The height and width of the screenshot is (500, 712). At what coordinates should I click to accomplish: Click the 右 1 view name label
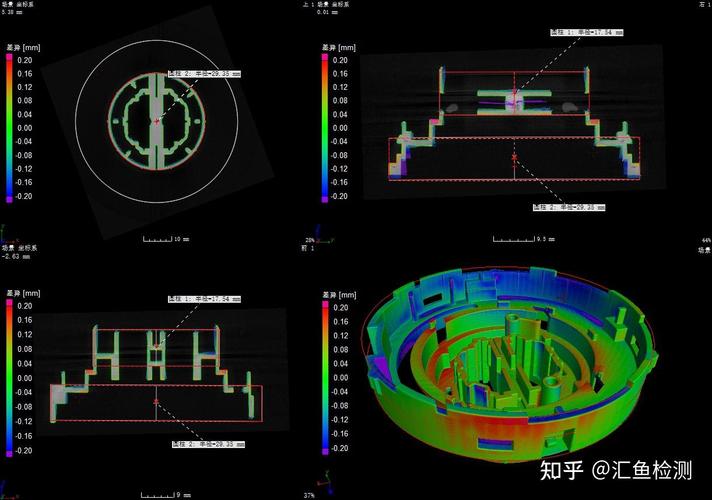pos(705,4)
